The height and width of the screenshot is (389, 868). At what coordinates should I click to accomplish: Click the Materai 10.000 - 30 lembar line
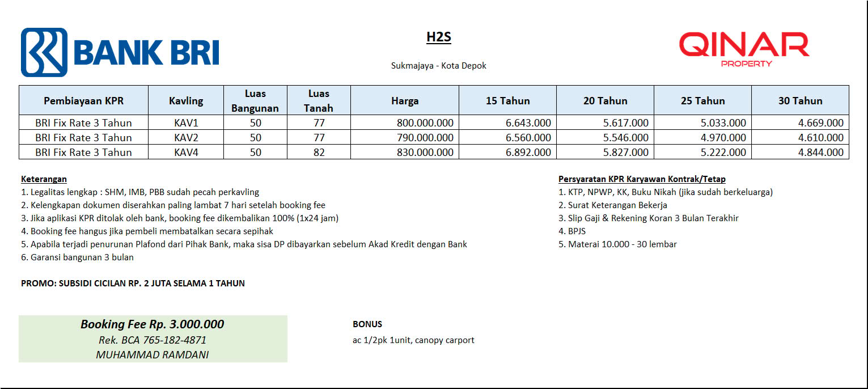coord(617,244)
